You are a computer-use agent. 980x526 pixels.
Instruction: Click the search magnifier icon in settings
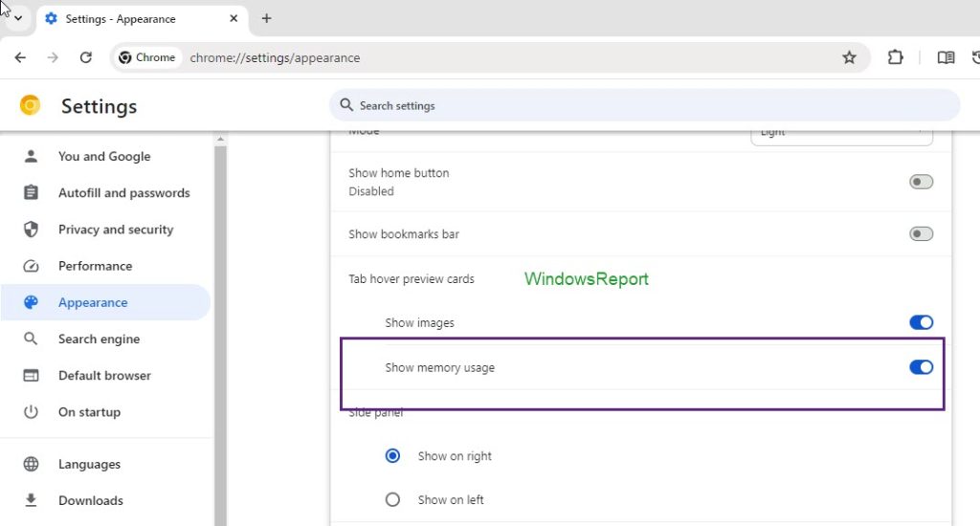pyautogui.click(x=346, y=105)
